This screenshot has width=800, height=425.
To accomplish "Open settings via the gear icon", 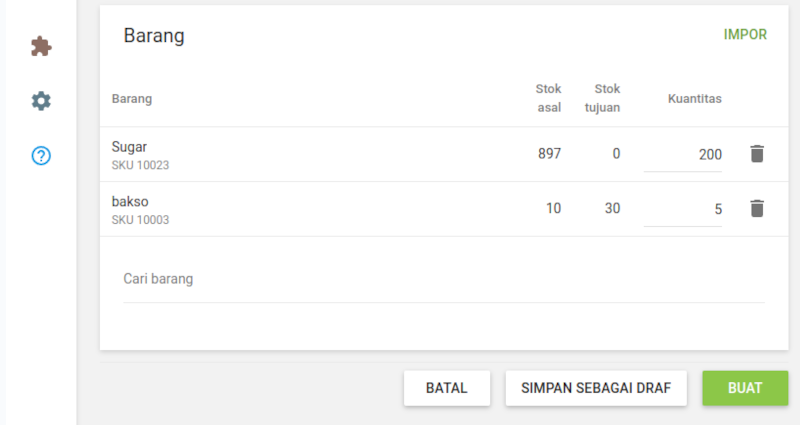I will [x=41, y=101].
